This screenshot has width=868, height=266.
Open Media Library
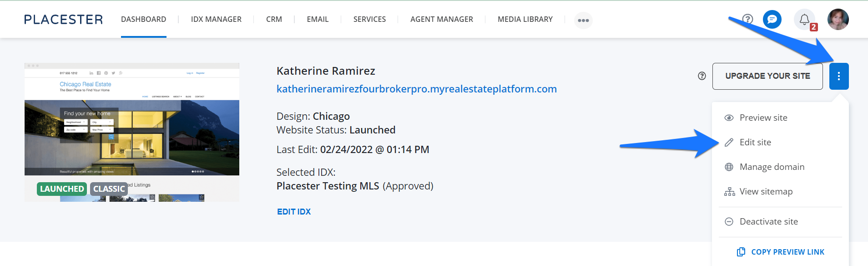(x=525, y=19)
